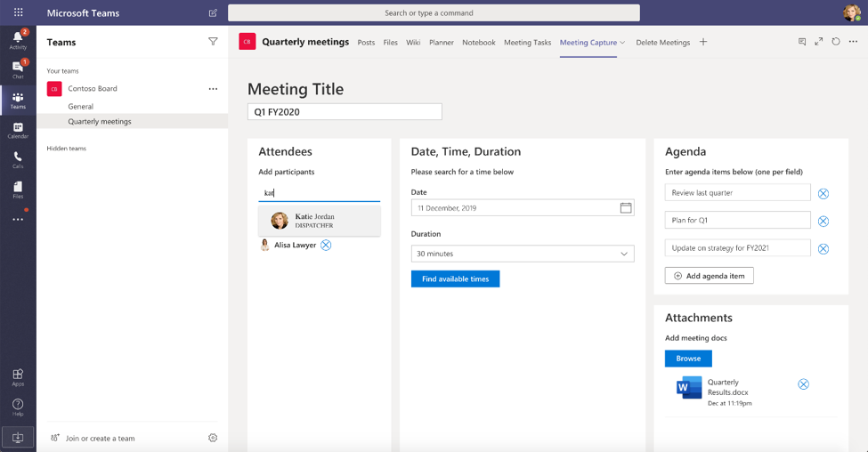Image resolution: width=868 pixels, height=452 pixels.
Task: Open Chat from the left rail
Action: [18, 69]
